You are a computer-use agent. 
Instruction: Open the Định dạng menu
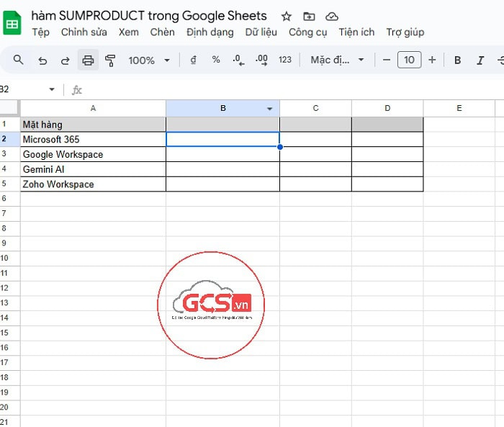pos(210,32)
